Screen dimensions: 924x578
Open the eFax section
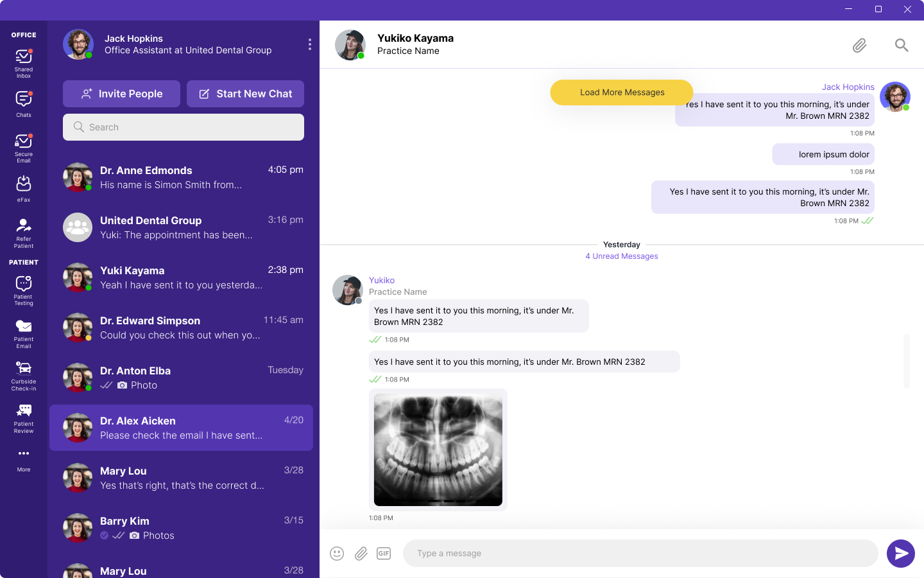[24, 189]
